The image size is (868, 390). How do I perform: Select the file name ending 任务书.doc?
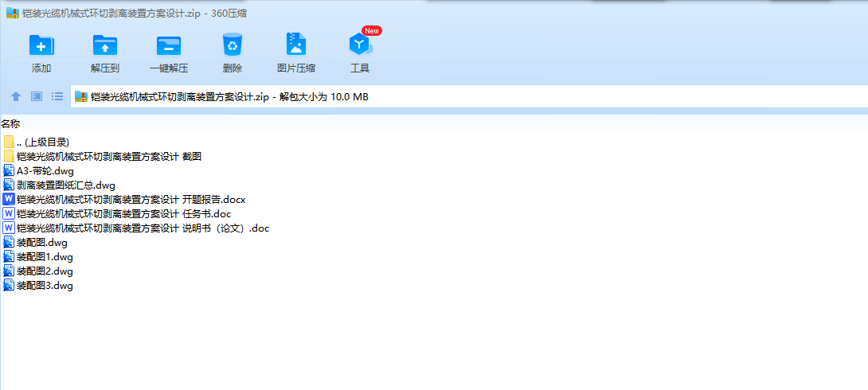tap(124, 213)
